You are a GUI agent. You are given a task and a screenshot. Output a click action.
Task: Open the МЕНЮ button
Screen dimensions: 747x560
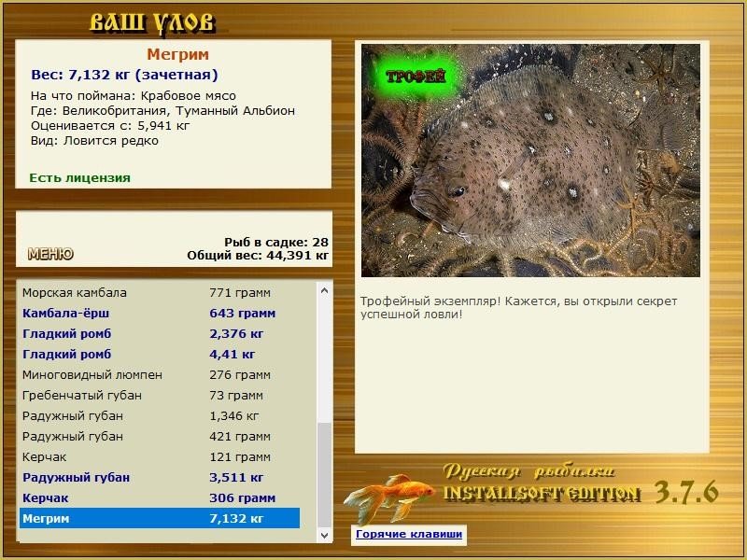pyautogui.click(x=50, y=254)
